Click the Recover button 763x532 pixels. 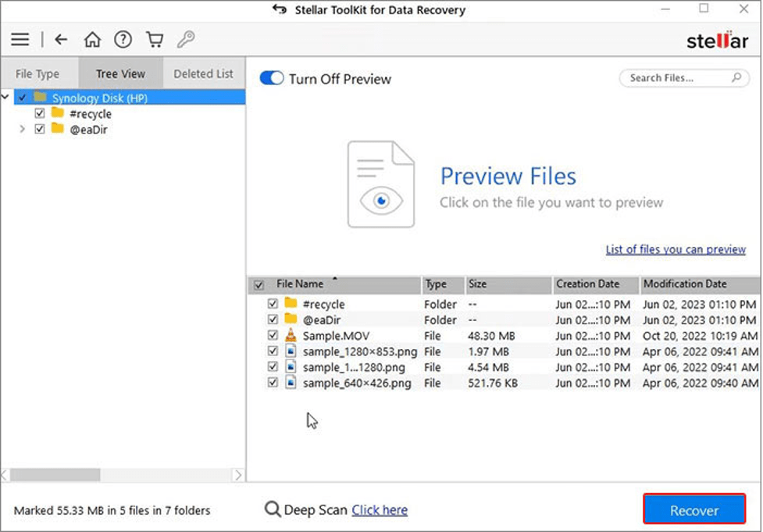coord(693,509)
